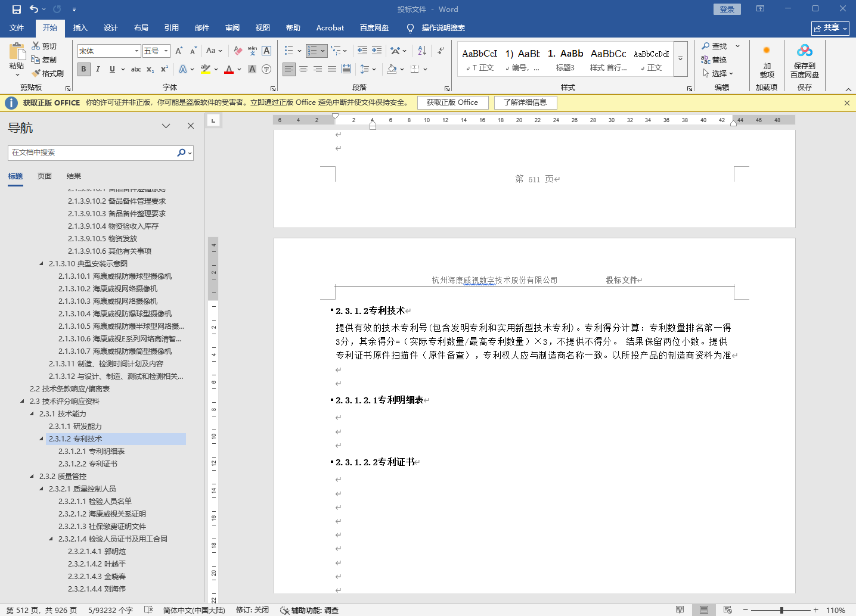Toggle strikethrough formatting
The height and width of the screenshot is (616, 856).
click(x=136, y=69)
